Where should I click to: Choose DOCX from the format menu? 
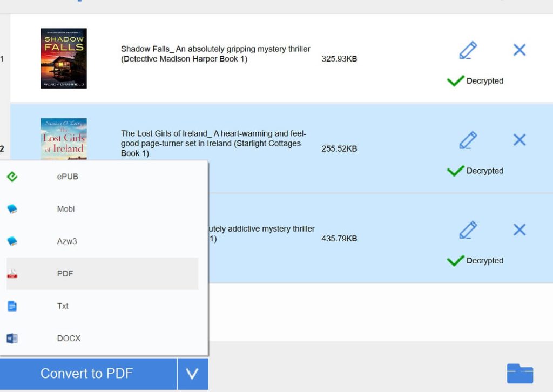[69, 339]
